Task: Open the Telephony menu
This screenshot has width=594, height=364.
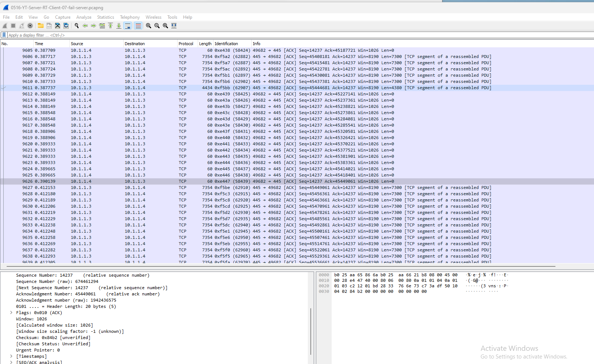Action: 130,17
